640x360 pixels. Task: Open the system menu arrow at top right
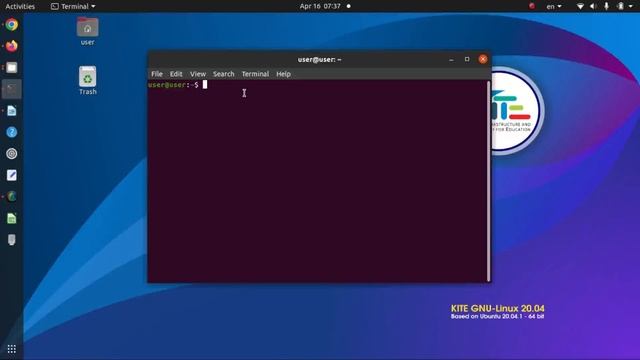[631, 6]
